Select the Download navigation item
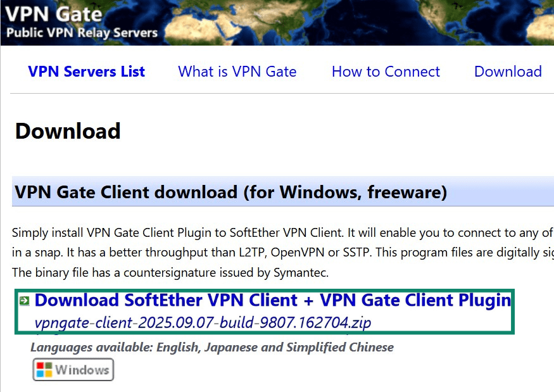 coord(507,72)
